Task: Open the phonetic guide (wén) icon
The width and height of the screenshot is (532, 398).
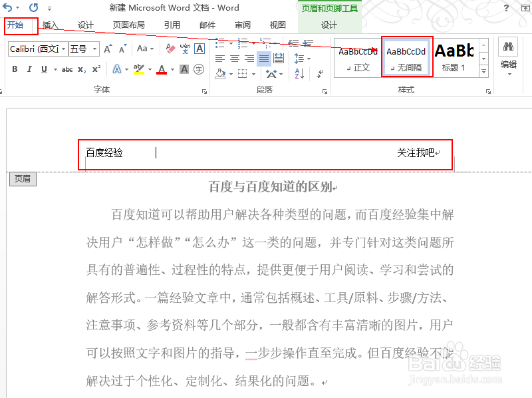Action: (185, 49)
